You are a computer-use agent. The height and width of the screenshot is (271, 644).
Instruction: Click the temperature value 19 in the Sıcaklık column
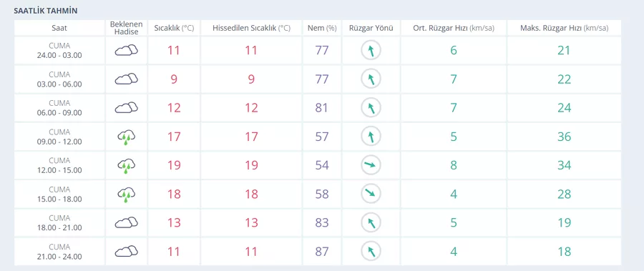click(174, 165)
